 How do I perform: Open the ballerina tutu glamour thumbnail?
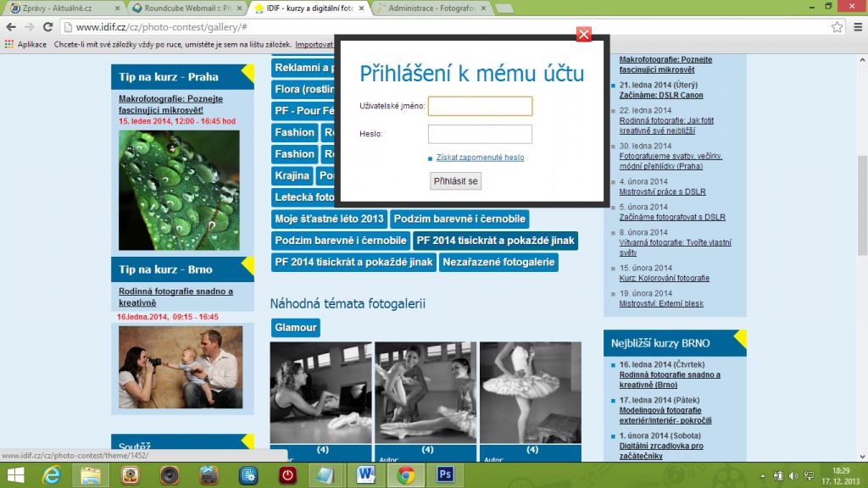pyautogui.click(x=531, y=393)
